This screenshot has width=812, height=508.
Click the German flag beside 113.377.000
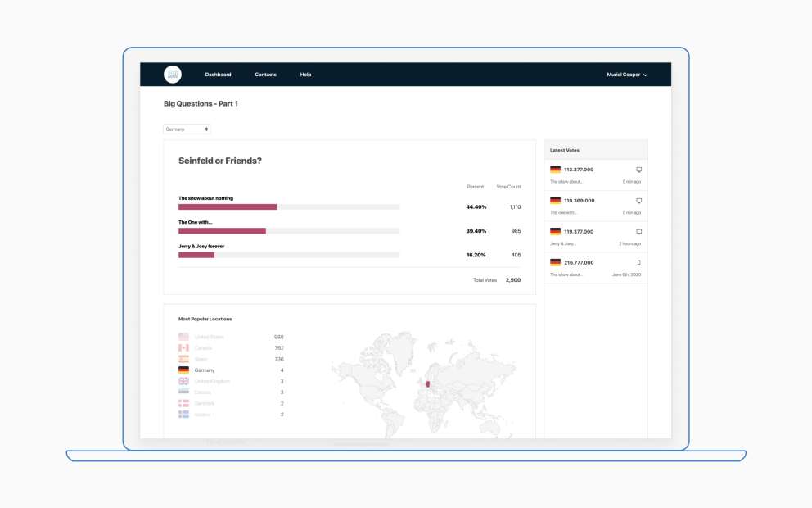click(x=555, y=169)
